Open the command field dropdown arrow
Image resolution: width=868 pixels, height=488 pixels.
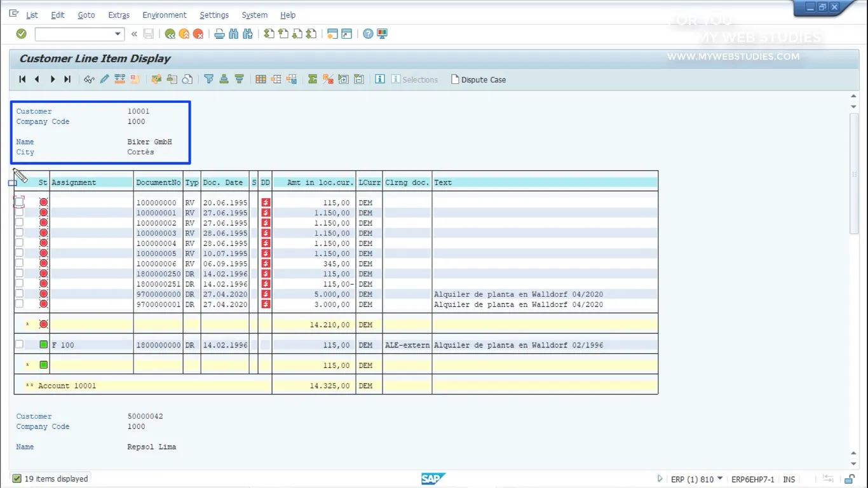118,34
